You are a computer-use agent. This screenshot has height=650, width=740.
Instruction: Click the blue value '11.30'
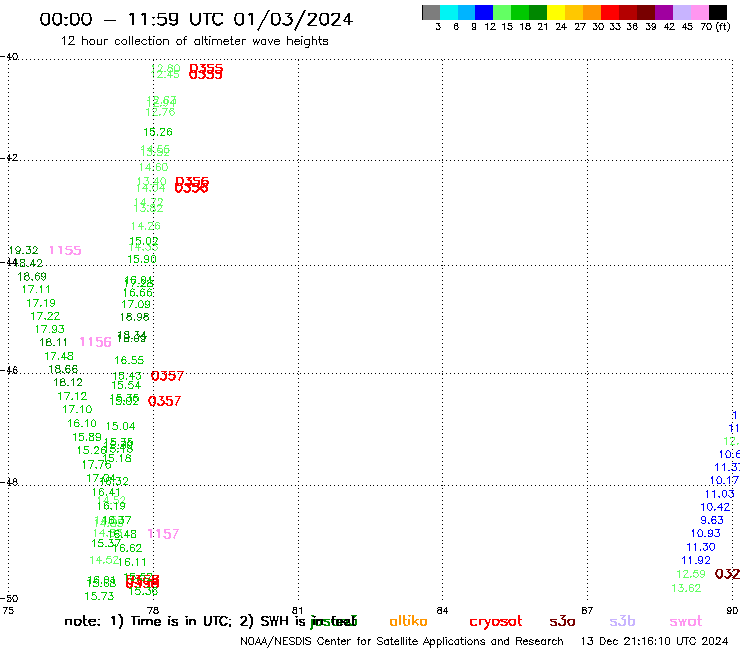701,547
